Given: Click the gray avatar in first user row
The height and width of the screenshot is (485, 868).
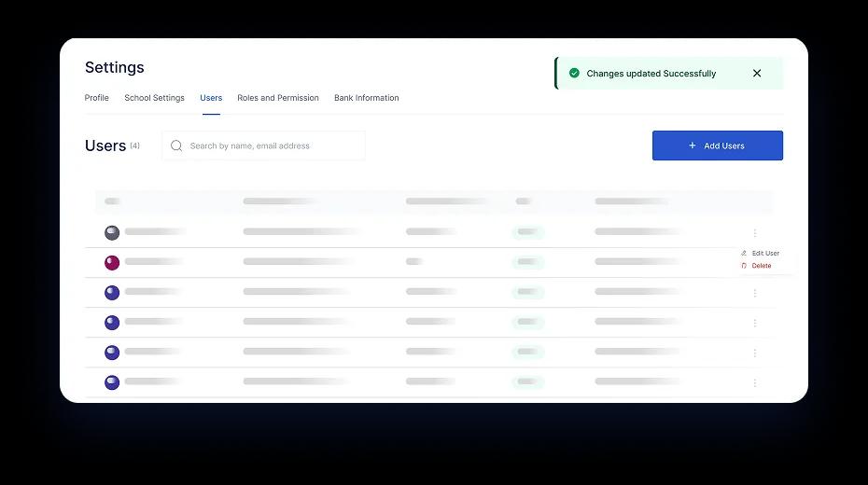Looking at the screenshot, I should [x=112, y=233].
